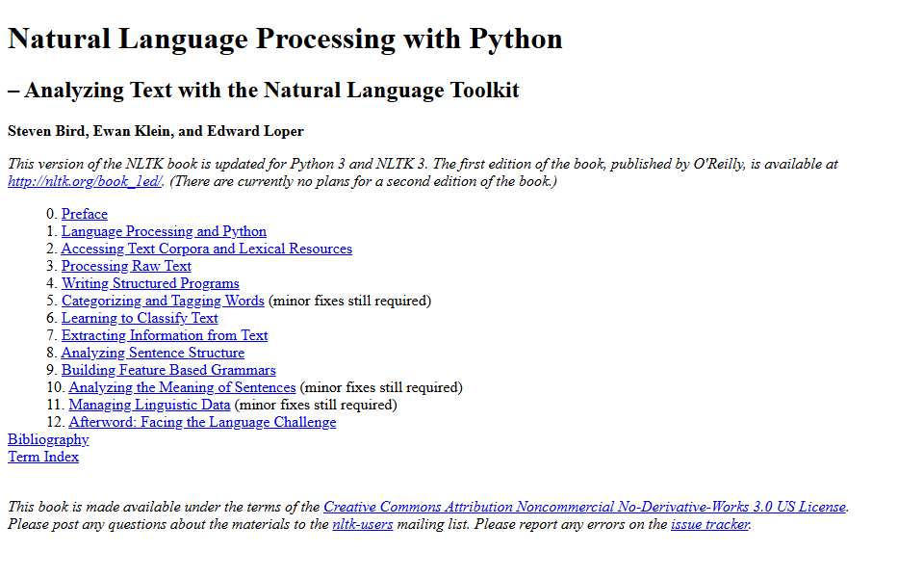Open Language Processing and Python chapter
The image size is (924, 578).
pyautogui.click(x=164, y=231)
